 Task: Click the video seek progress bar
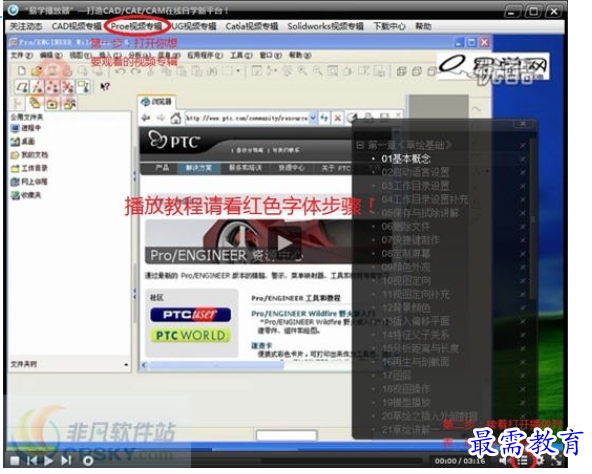pos(308,461)
